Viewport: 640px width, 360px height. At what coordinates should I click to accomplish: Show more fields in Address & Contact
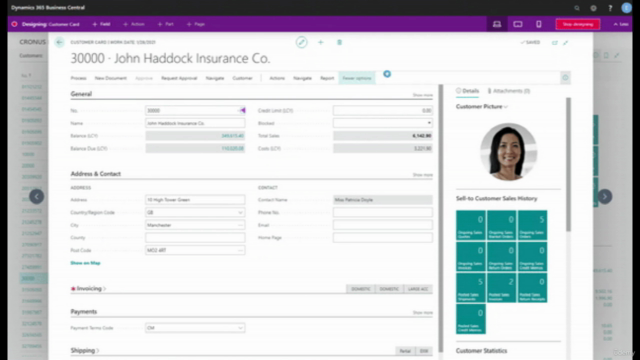coord(422,175)
